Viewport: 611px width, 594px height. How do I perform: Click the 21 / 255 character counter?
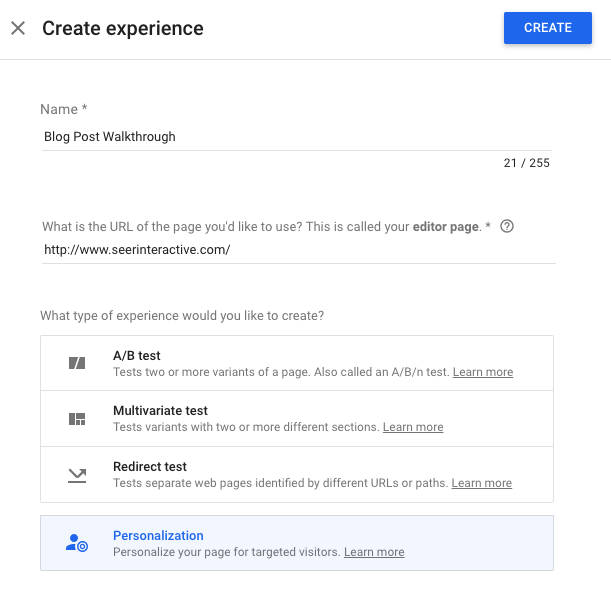tap(526, 163)
